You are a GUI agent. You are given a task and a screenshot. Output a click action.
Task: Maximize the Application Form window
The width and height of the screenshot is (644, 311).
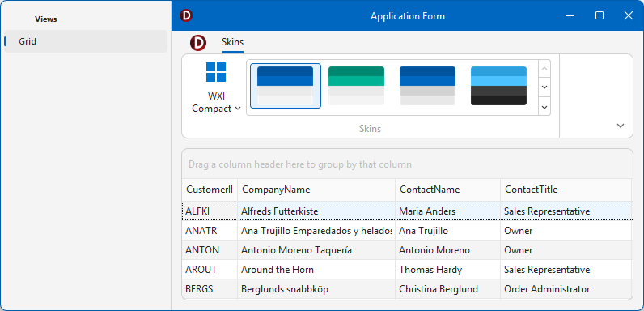(x=600, y=15)
